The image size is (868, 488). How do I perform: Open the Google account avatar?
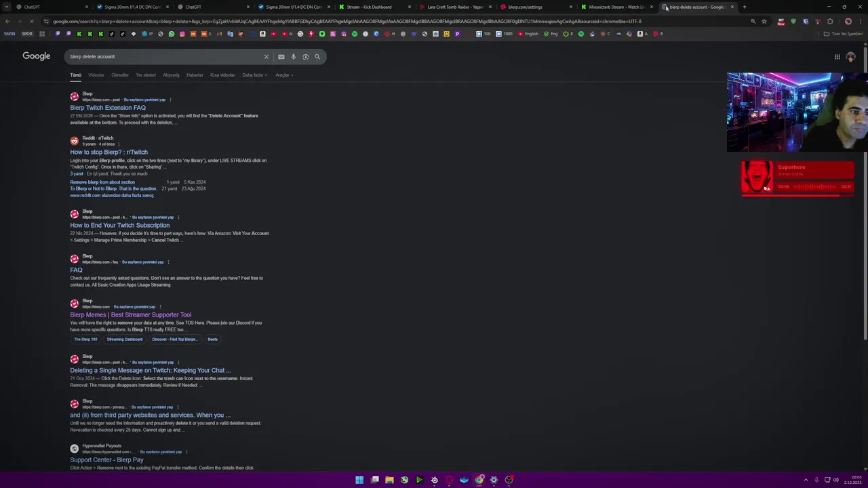coord(850,57)
